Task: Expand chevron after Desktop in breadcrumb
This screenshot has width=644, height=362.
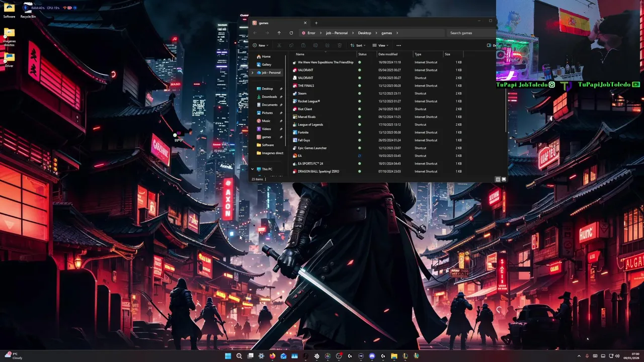Action: (375, 33)
